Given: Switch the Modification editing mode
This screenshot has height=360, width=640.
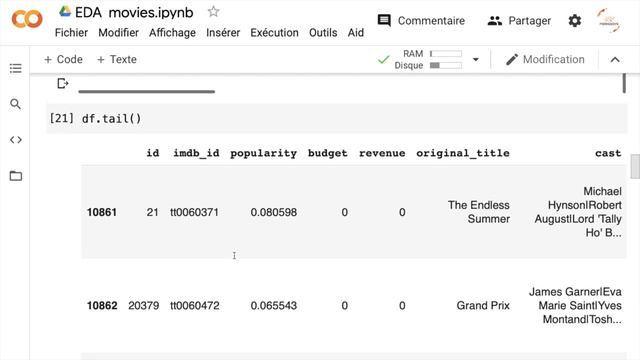Looking at the screenshot, I should coord(545,60).
